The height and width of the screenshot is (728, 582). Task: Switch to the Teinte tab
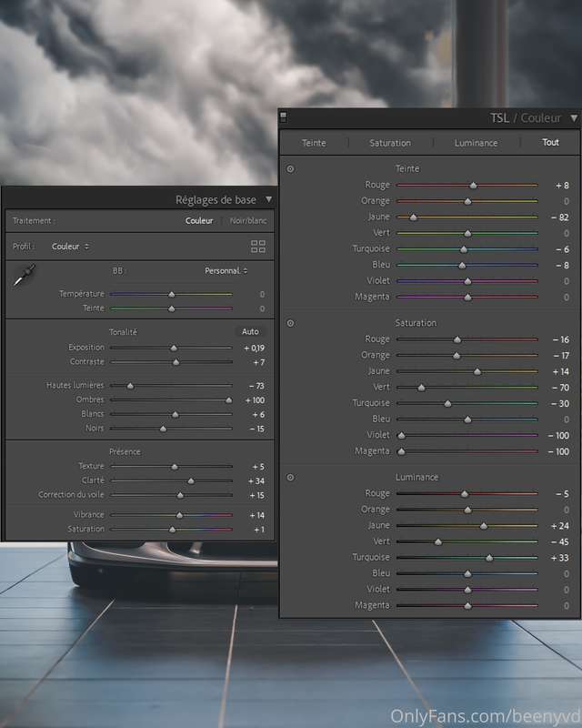click(314, 143)
